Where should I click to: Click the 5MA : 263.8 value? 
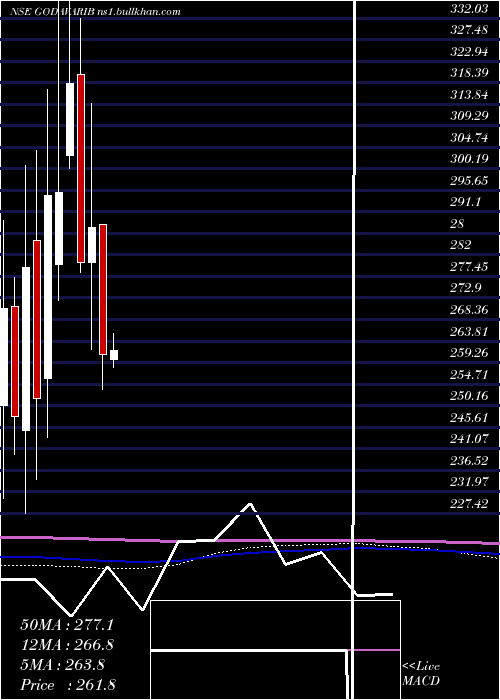click(62, 665)
